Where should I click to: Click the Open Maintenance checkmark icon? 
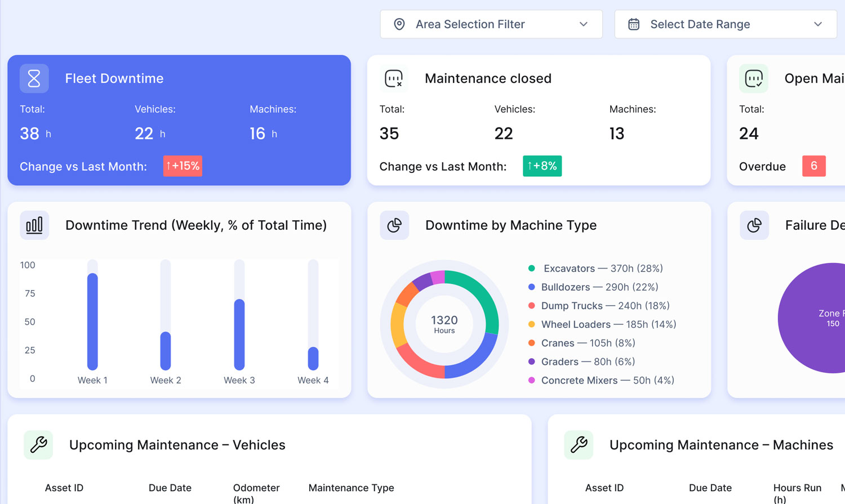point(754,78)
